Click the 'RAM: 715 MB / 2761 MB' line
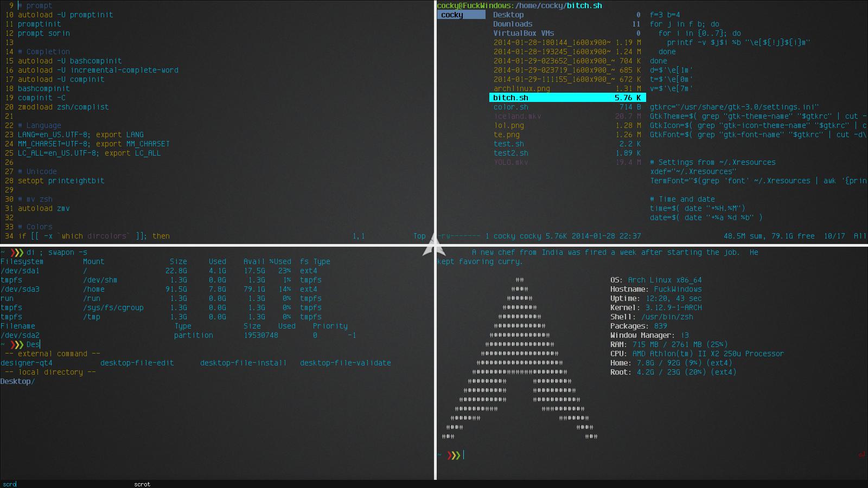Viewport: 868px width, 488px height. coord(669,344)
